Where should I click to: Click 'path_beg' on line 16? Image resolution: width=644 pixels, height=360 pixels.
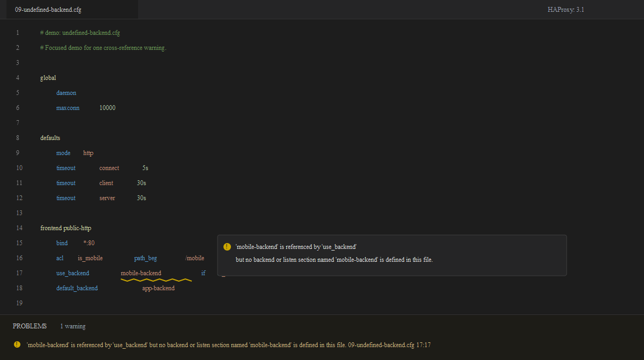tap(146, 258)
